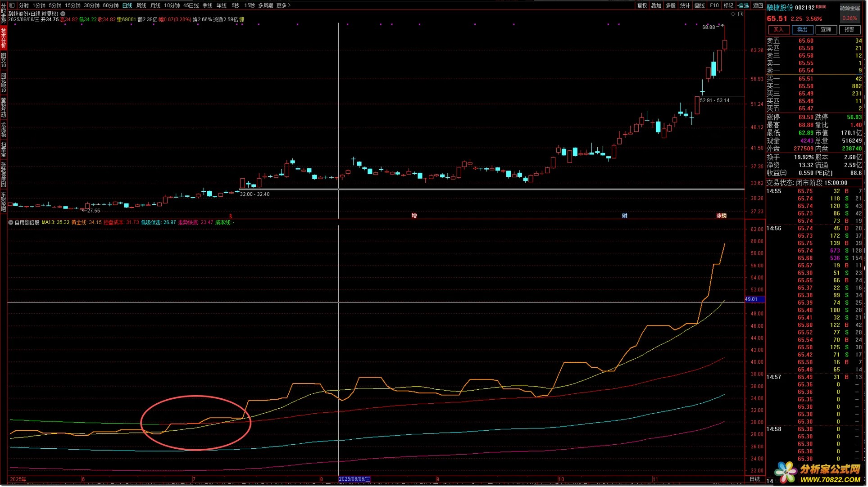Image resolution: width=868 pixels, height=487 pixels.
Task: Click the diamond icon atop the chart
Action: [733, 14]
